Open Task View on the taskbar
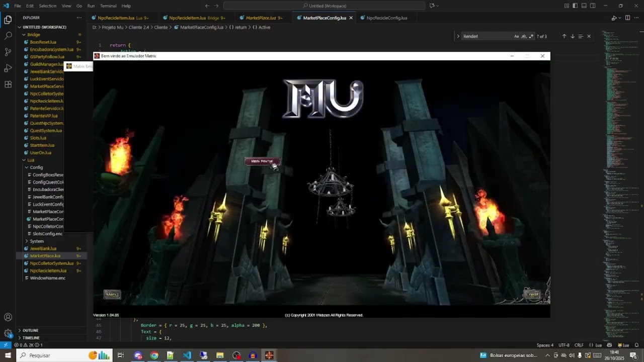This screenshot has width=644, height=362. [121, 355]
